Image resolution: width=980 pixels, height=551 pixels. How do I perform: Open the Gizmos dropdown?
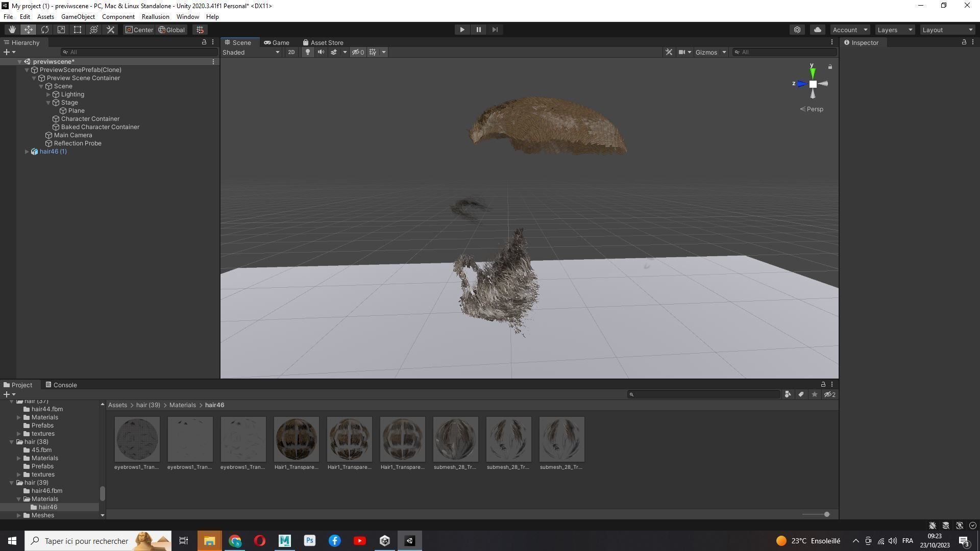710,52
